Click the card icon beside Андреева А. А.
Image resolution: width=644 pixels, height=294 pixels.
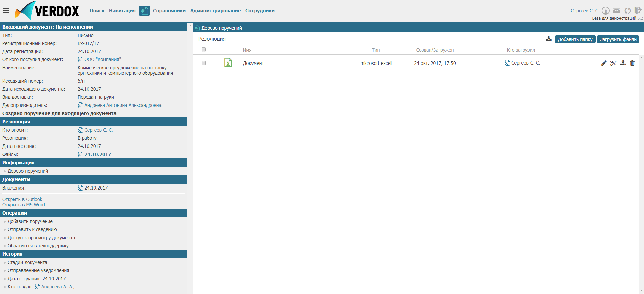37,287
